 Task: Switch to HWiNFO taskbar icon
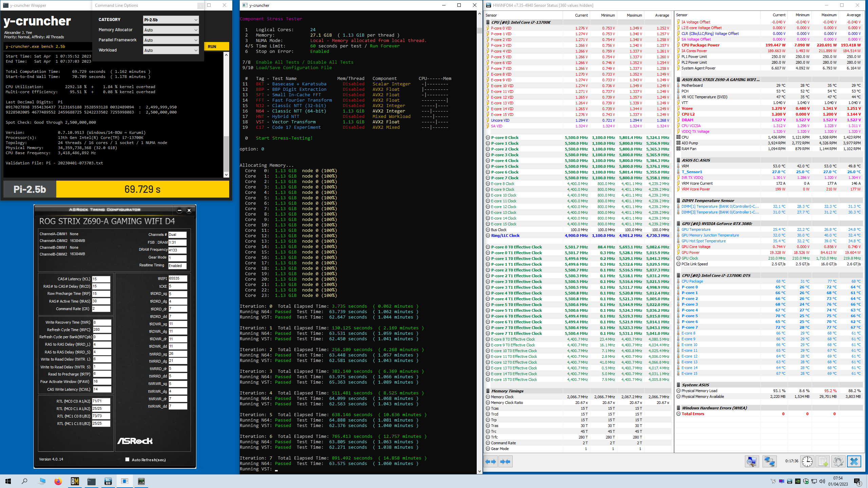[108, 481]
